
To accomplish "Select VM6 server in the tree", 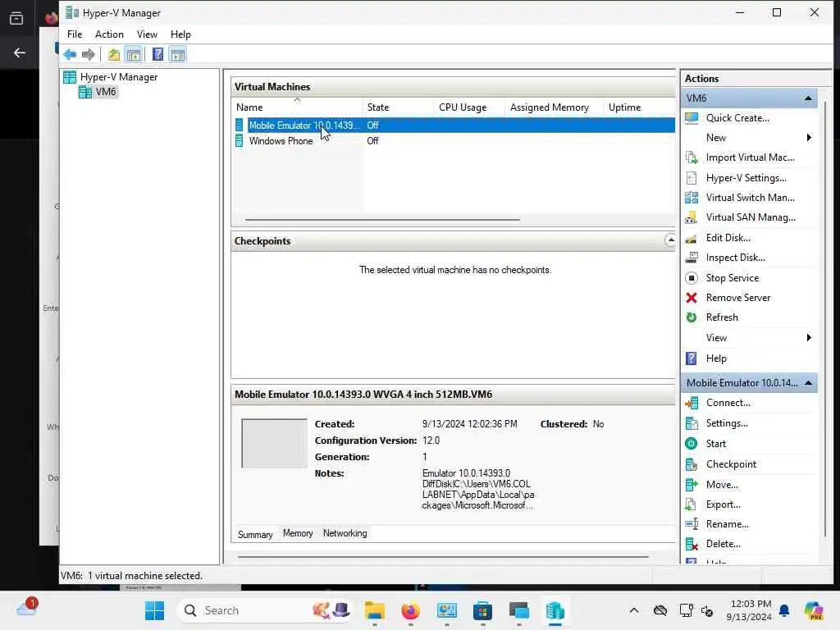I will point(106,92).
